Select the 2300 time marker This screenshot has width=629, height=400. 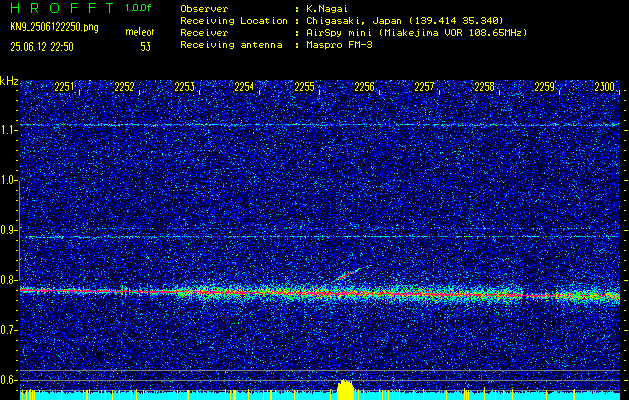coord(605,87)
